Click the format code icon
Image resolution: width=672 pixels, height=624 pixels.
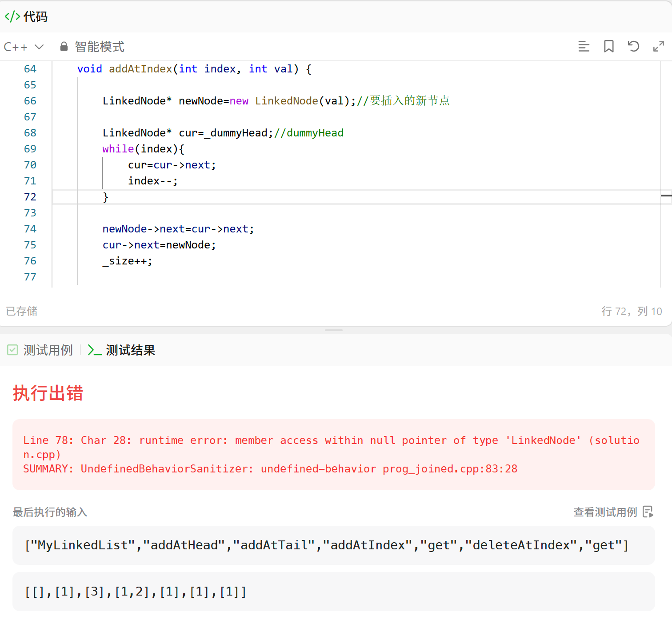pyautogui.click(x=584, y=46)
